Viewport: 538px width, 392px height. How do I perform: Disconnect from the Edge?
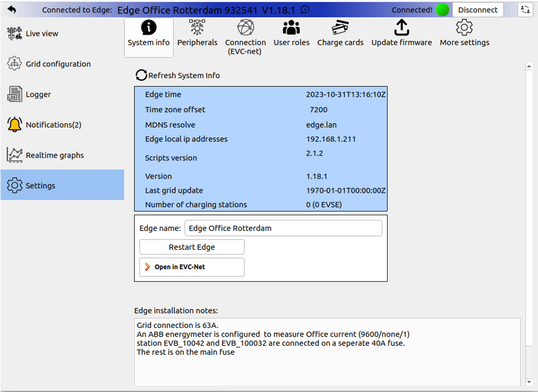[478, 9]
